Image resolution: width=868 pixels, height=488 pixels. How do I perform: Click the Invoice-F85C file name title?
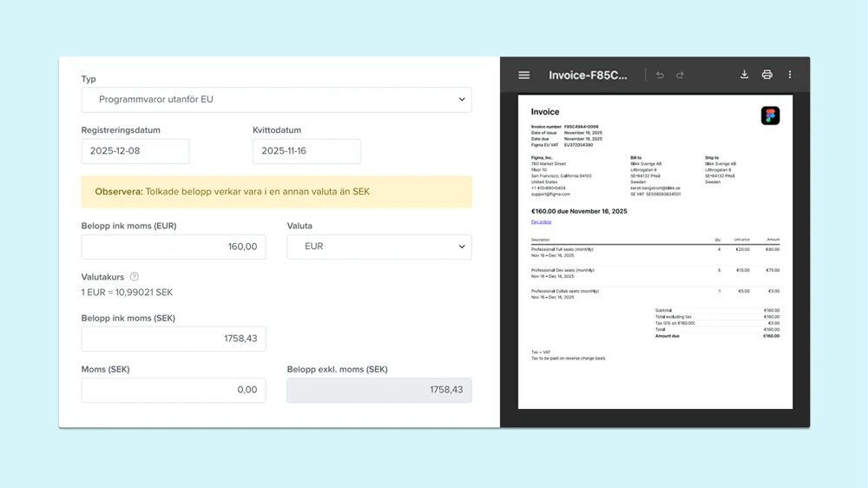tap(588, 76)
